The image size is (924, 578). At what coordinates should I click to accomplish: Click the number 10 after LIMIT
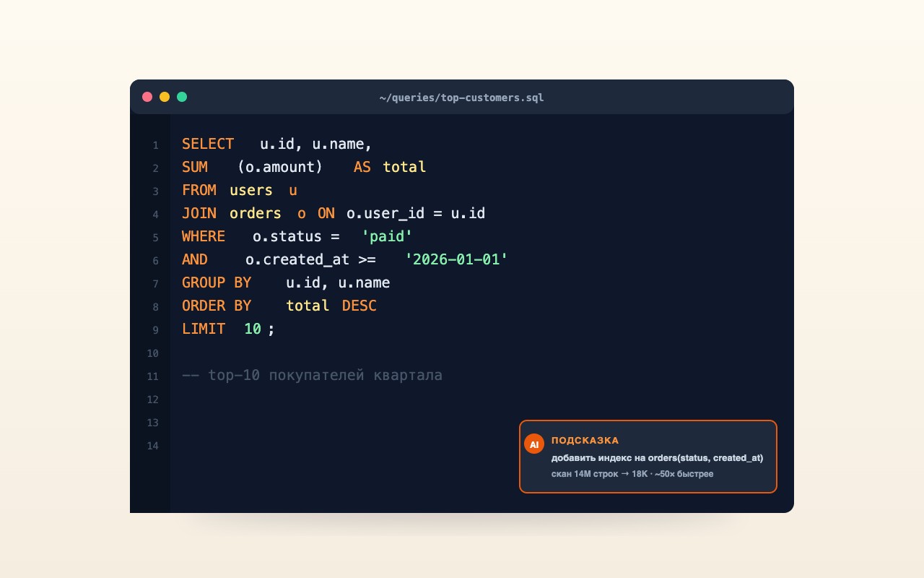tap(253, 329)
